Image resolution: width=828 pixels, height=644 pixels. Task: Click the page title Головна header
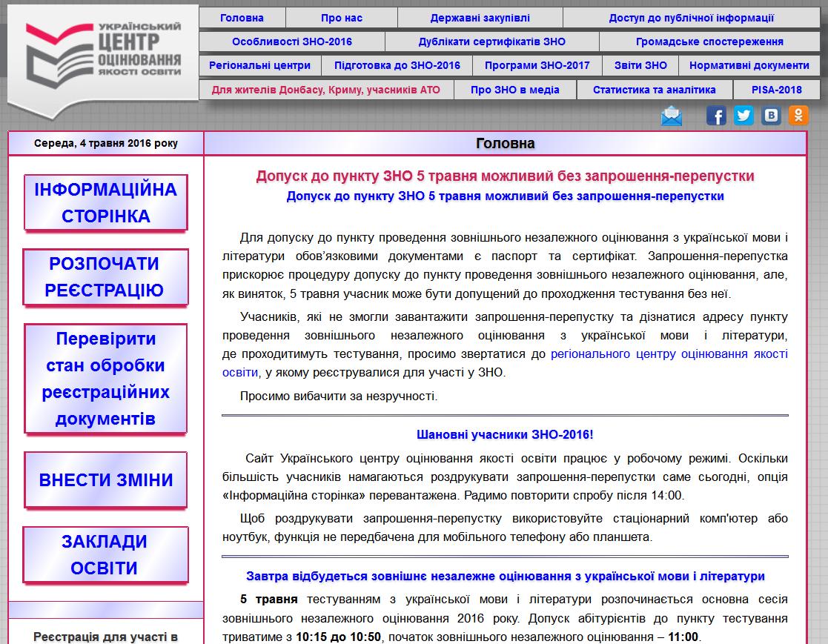click(506, 143)
